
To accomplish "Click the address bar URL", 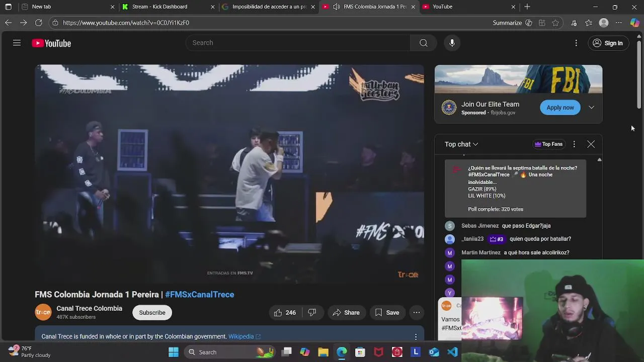I will [126, 23].
